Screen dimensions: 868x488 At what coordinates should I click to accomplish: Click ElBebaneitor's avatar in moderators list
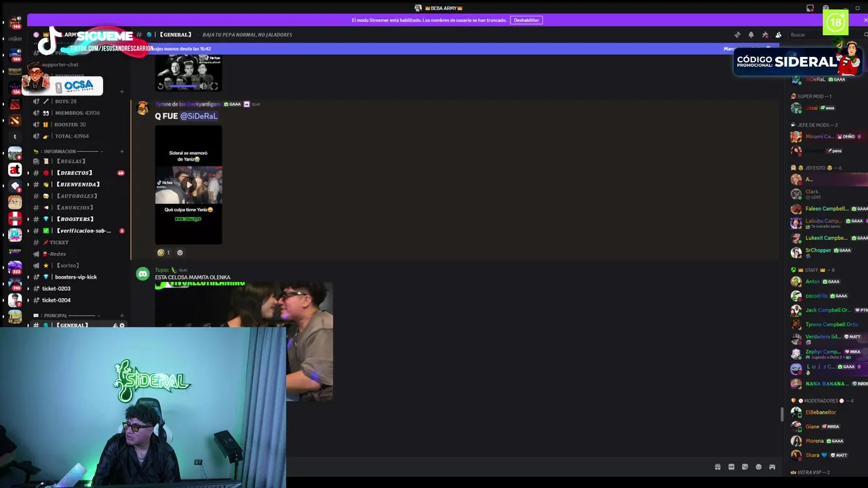click(x=796, y=412)
